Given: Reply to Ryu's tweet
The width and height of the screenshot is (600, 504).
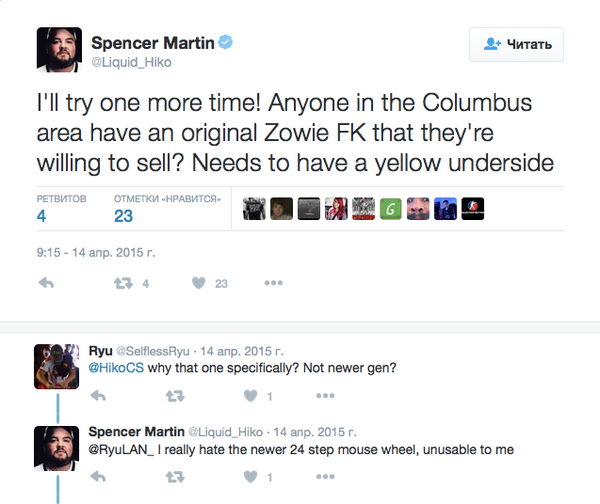Looking at the screenshot, I should (x=98, y=396).
